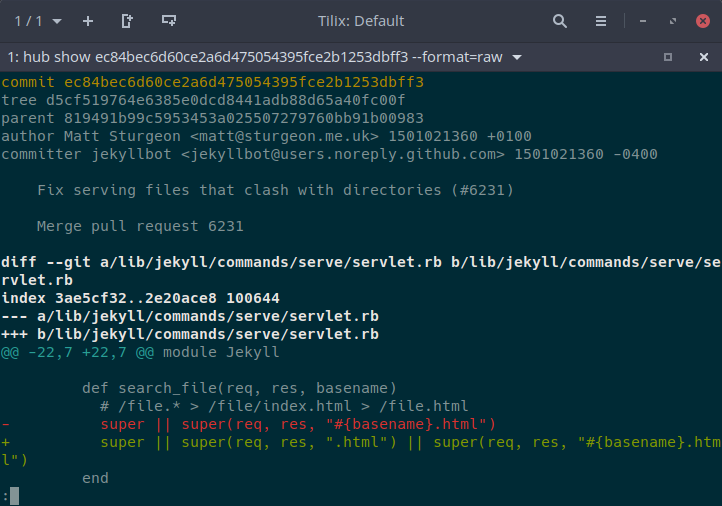This screenshot has width=722, height=506.
Task: Click the tree d5cf519764e line
Action: point(203,100)
